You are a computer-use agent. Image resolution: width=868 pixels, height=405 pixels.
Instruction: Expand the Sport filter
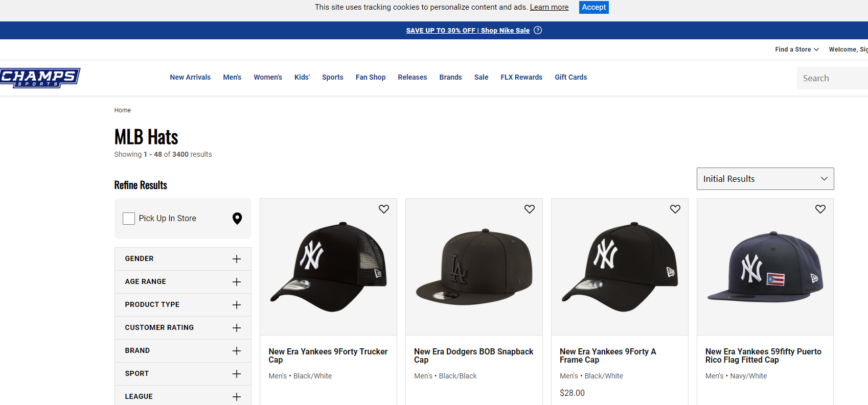pyautogui.click(x=183, y=374)
